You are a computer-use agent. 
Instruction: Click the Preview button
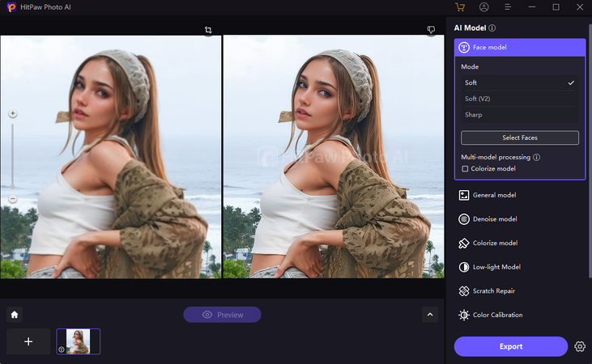click(x=222, y=315)
